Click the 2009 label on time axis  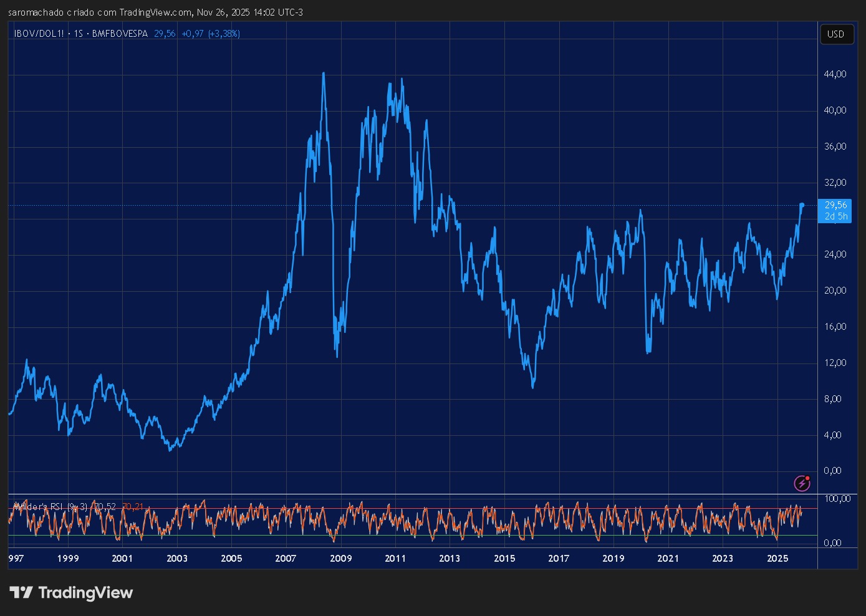click(x=340, y=558)
